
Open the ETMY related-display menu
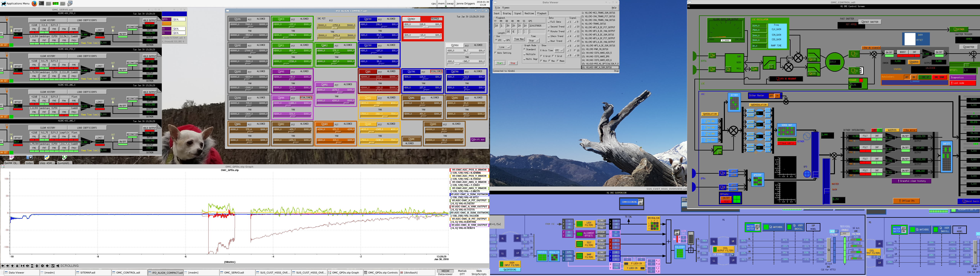(368, 19)
